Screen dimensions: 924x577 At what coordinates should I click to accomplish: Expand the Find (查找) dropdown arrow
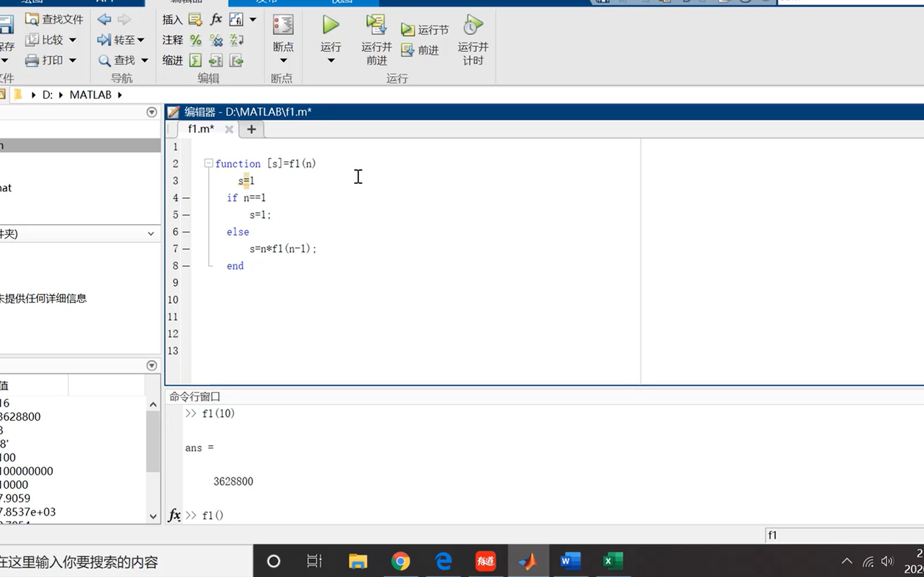click(x=144, y=60)
